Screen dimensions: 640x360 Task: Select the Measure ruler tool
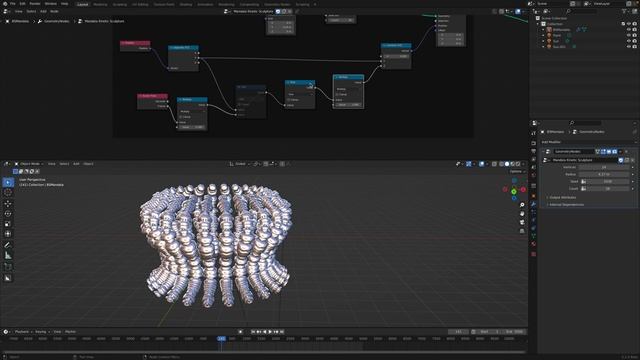[x=8, y=256]
